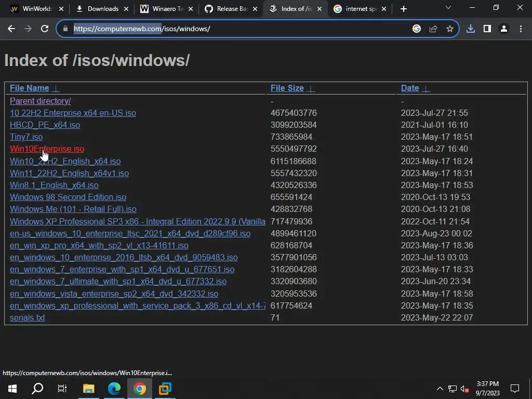
Task: Close the WinWorld tab
Action: coord(61,9)
